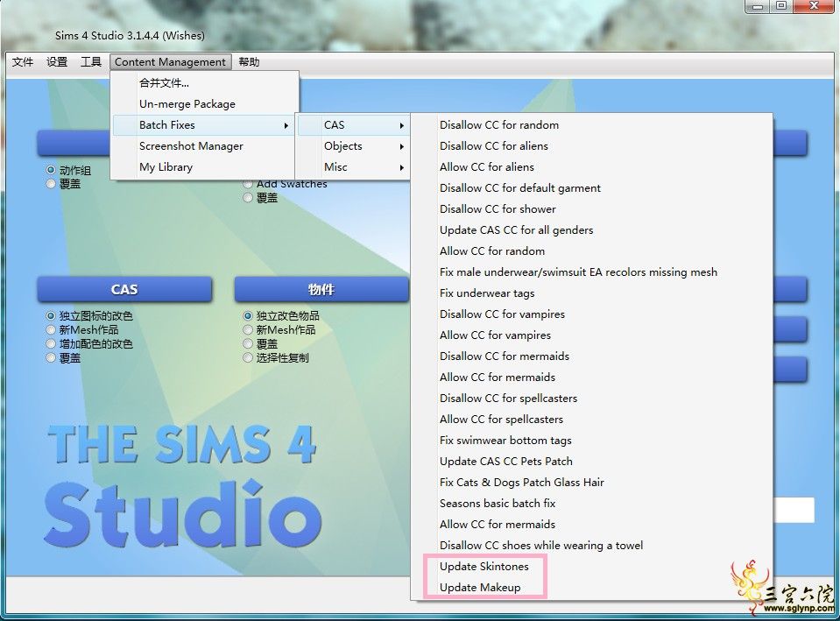Expand the Objects submenu
This screenshot has width=840, height=621.
pos(354,145)
